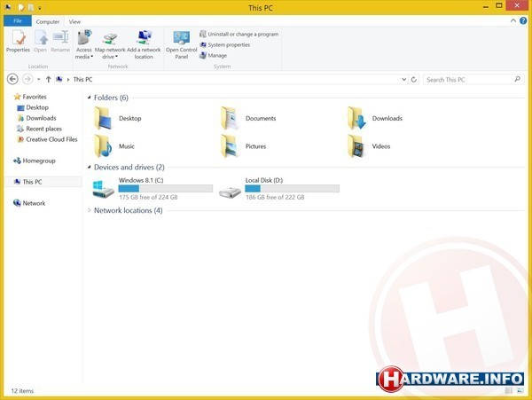532x400 pixels.
Task: Select the Music folder icon
Action: click(x=103, y=146)
